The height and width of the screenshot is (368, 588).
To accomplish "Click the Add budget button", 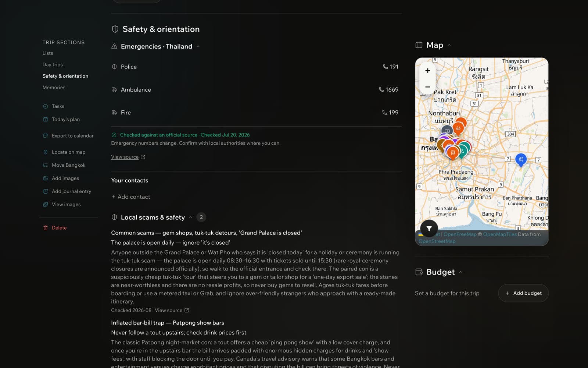I will click(523, 293).
